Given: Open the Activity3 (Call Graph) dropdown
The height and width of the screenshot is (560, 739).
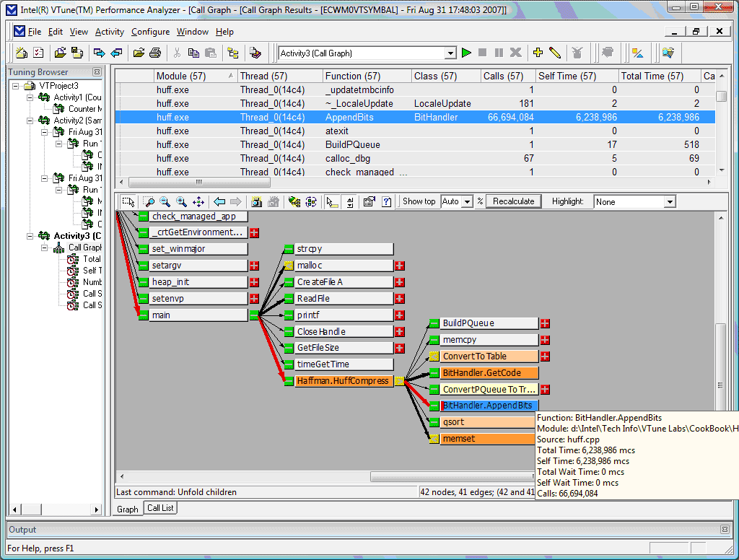Looking at the screenshot, I should [450, 53].
